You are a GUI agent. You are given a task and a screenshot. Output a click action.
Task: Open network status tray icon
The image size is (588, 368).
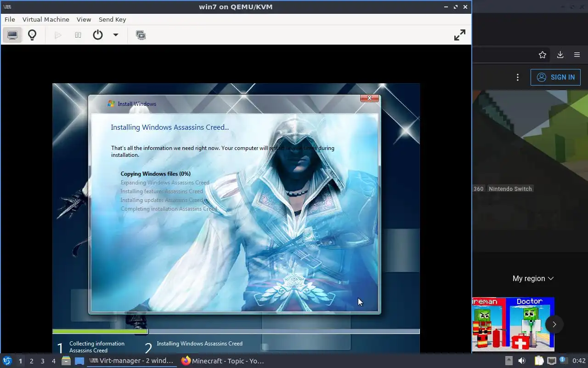click(x=551, y=361)
